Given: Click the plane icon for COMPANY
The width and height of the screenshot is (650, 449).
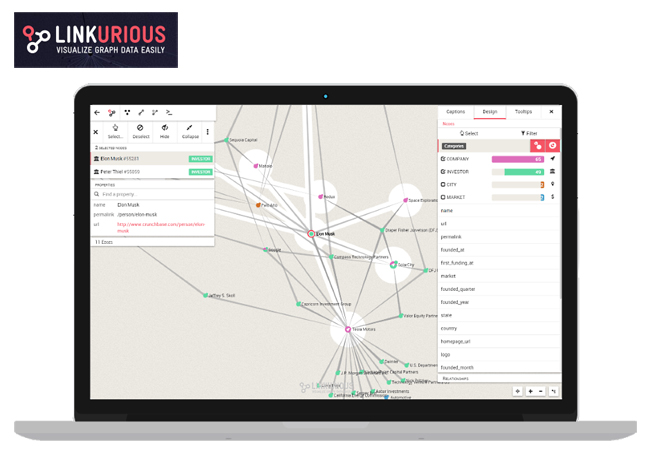Looking at the screenshot, I should 553,159.
